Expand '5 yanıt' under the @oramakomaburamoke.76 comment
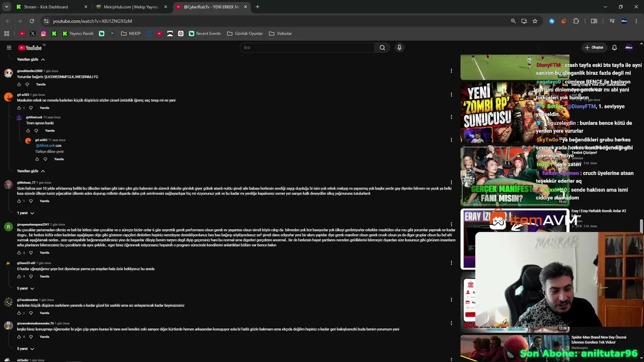Viewport: 644px width, 362px height. click(26, 349)
